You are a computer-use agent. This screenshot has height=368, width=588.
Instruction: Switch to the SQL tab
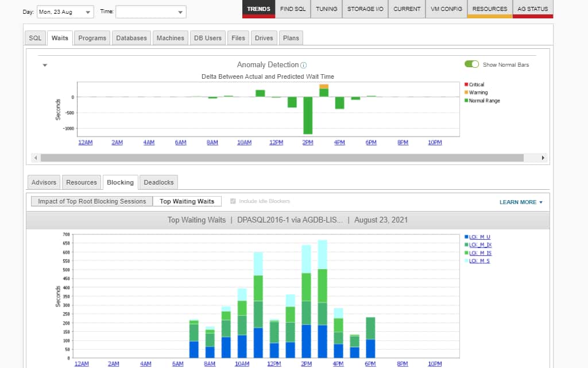pyautogui.click(x=34, y=37)
